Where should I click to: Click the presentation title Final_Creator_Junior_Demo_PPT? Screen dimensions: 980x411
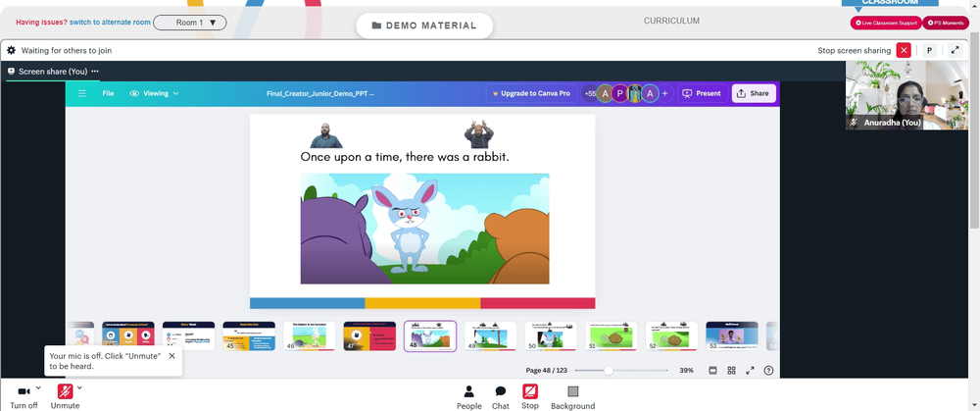coord(320,94)
